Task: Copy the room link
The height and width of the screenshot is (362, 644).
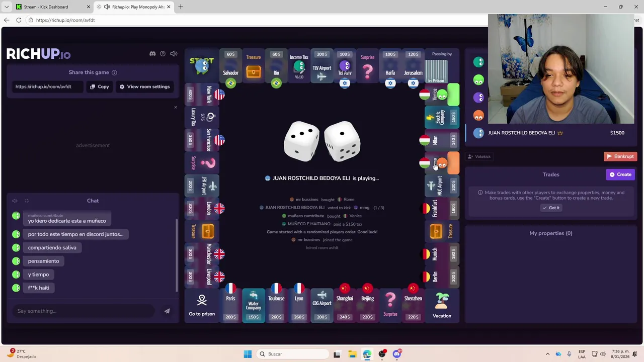Action: click(x=99, y=86)
